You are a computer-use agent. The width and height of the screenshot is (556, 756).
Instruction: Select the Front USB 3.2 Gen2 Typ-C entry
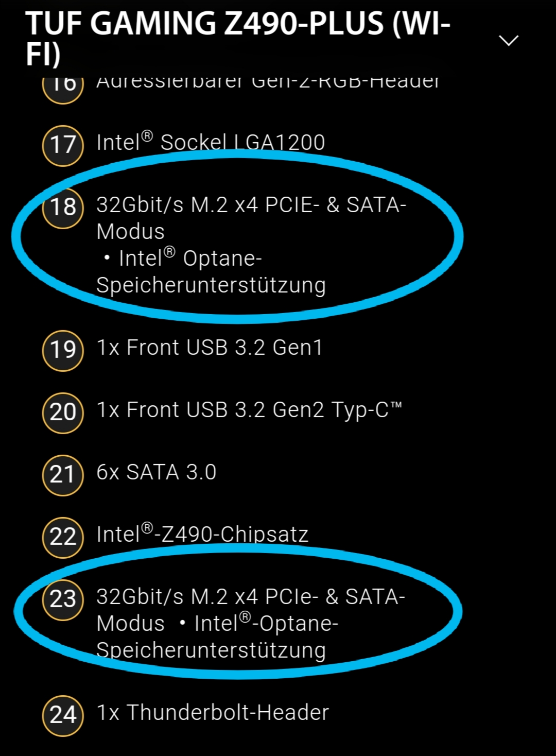pos(251,411)
